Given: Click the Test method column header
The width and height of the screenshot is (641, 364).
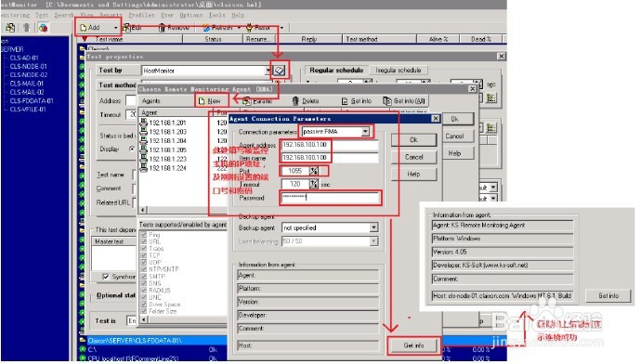Looking at the screenshot, I should pos(379,39).
